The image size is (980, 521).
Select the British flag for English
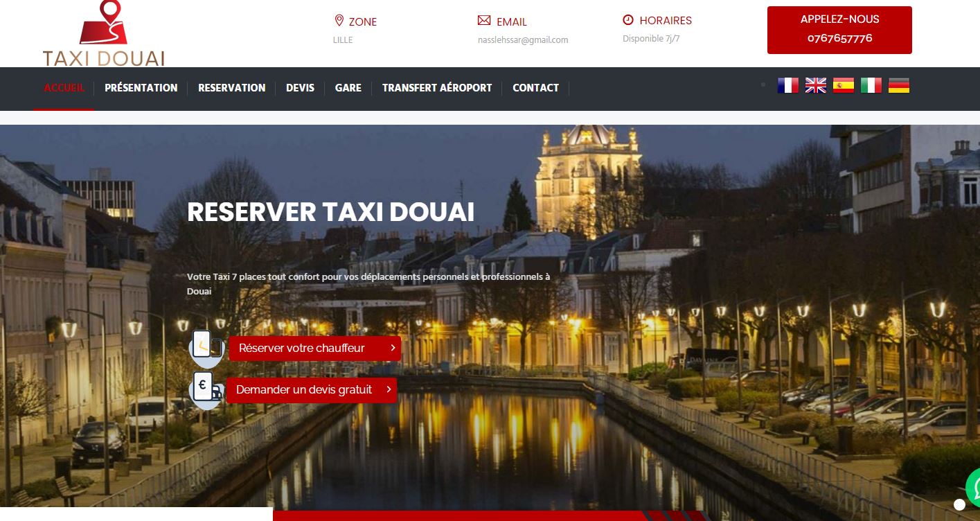[x=815, y=86]
